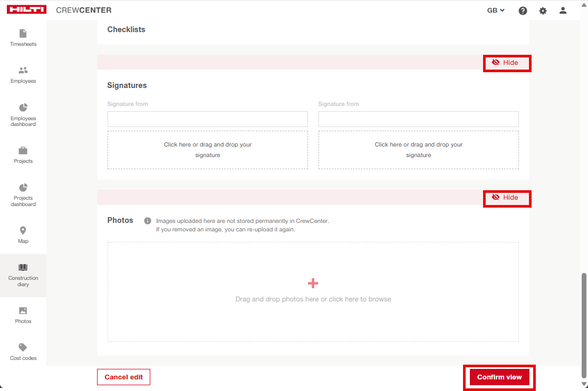Open the Employees page icon
The image size is (588, 391).
coord(23,71)
